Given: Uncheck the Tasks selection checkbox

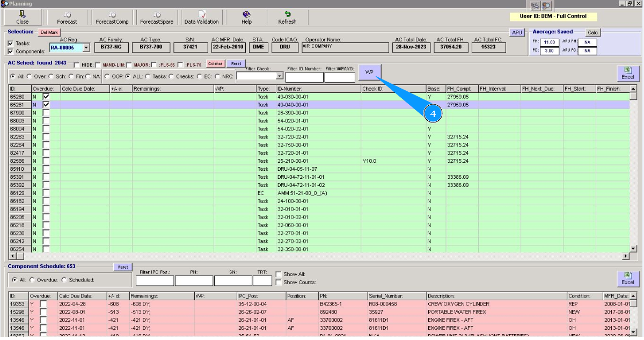Looking at the screenshot, I should [11, 44].
